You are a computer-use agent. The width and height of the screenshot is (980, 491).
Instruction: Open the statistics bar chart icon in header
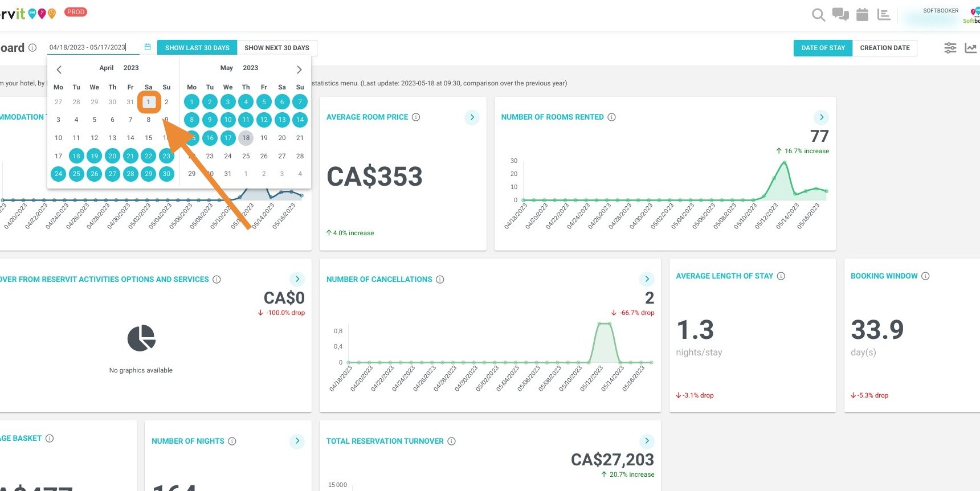[x=884, y=14]
